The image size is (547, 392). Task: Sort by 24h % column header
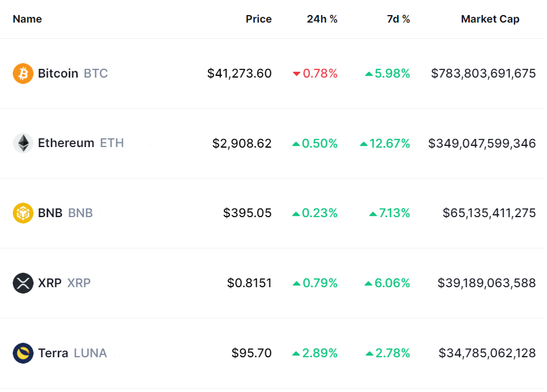[322, 19]
